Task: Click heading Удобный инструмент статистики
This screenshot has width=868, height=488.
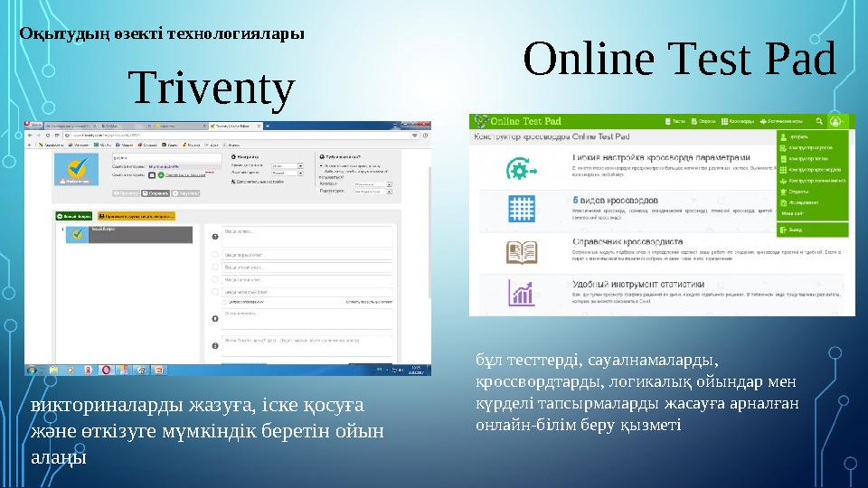Action: 638,284
